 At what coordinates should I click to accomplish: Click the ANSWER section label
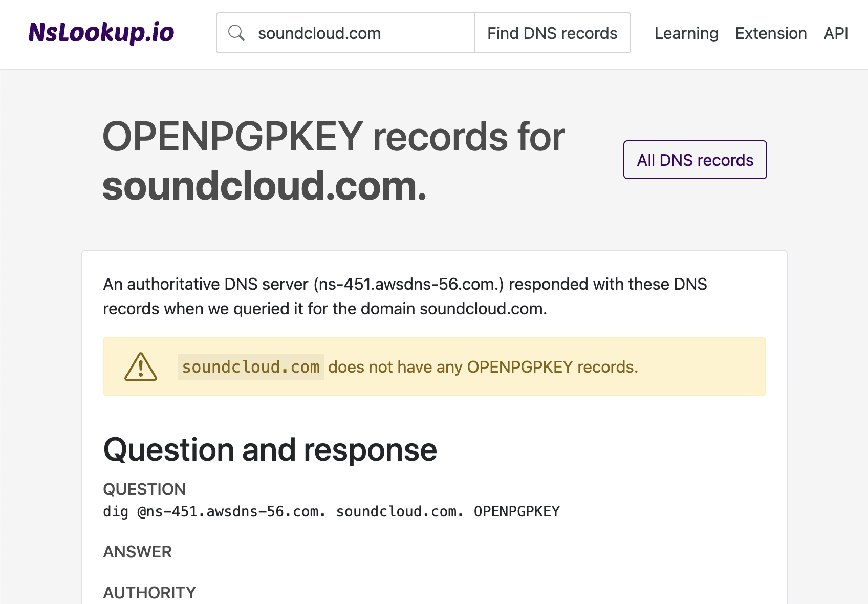click(x=137, y=552)
